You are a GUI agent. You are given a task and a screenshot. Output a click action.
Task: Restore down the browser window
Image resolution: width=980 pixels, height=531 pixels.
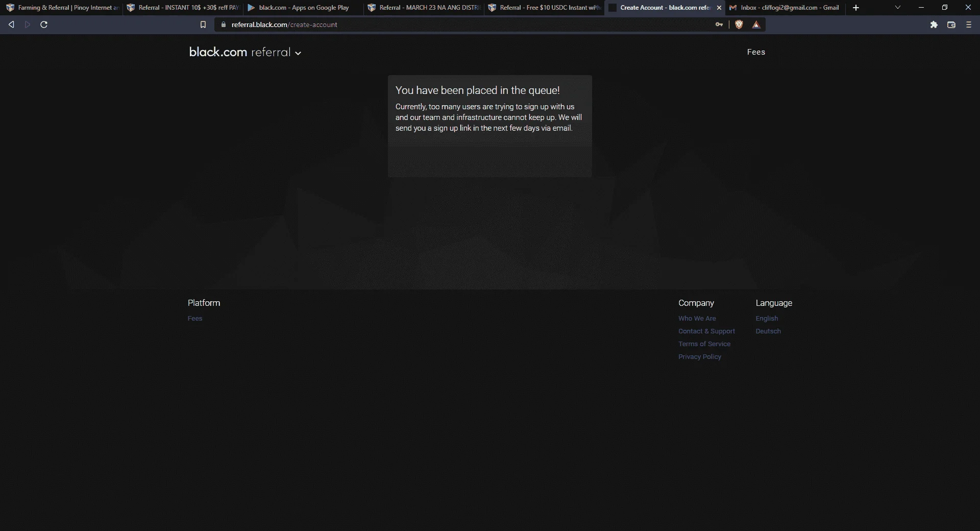tap(945, 8)
